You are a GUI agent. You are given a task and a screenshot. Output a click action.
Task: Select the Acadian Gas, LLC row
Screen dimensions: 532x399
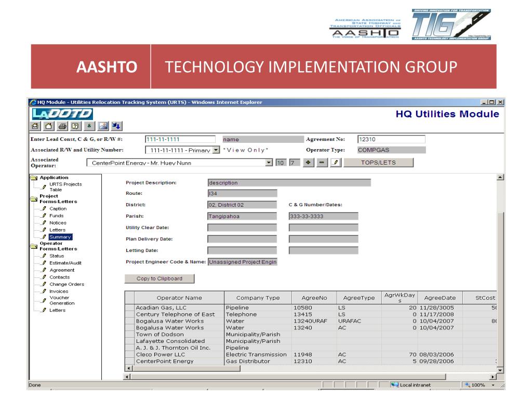pos(311,308)
